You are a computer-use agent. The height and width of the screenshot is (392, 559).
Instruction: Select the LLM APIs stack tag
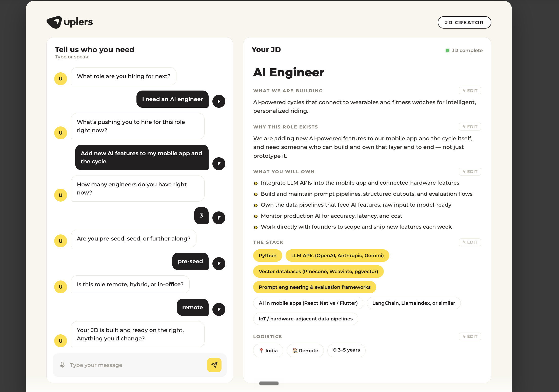337,255
